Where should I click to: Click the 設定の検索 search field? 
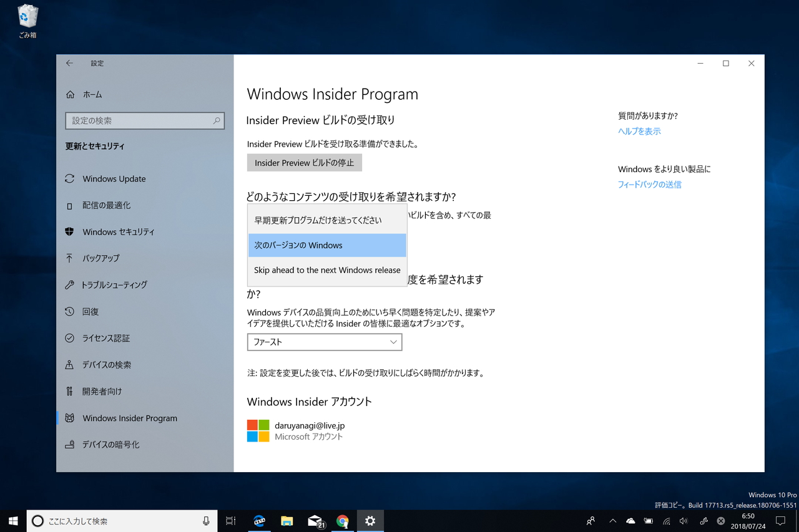[145, 120]
